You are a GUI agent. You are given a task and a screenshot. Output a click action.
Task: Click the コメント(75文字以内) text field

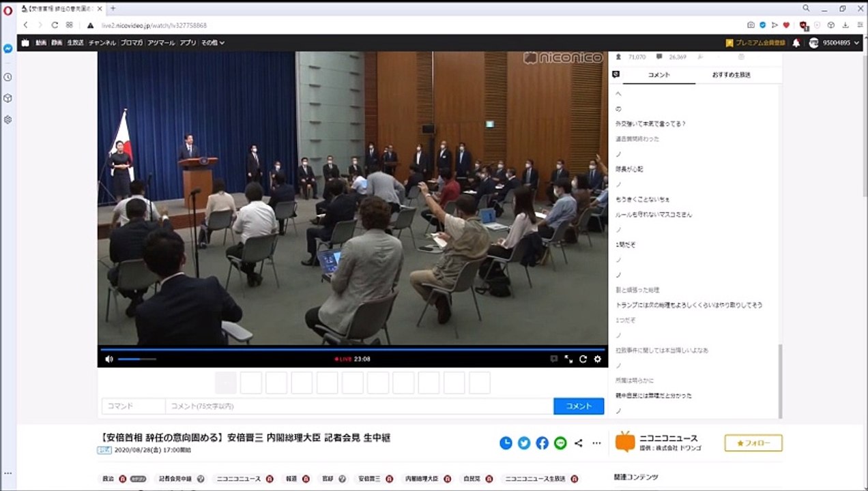click(x=359, y=406)
